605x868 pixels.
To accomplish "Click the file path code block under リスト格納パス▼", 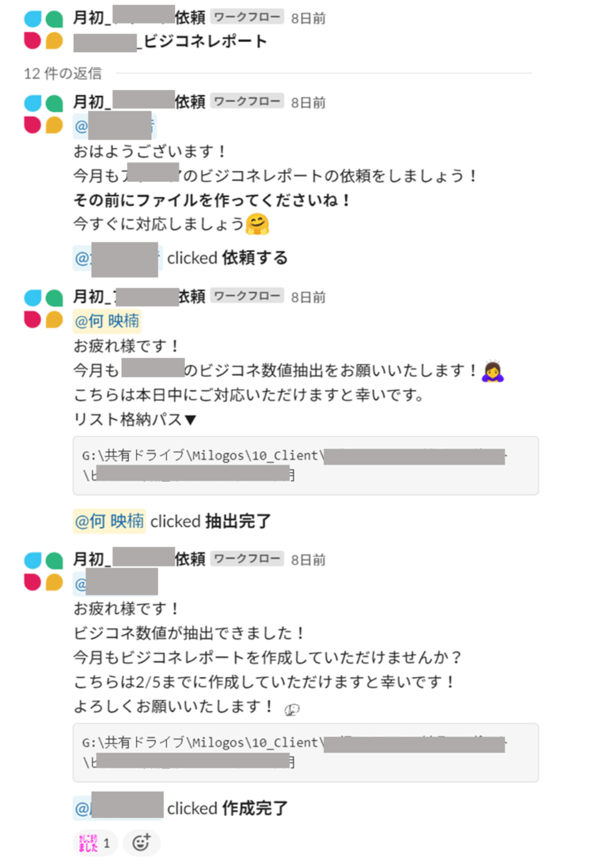I will click(305, 466).
